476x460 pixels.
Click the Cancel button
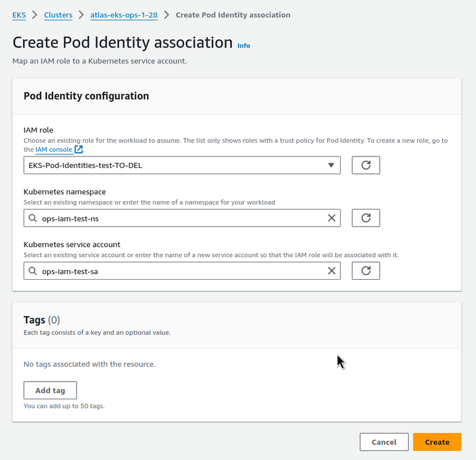(x=384, y=442)
